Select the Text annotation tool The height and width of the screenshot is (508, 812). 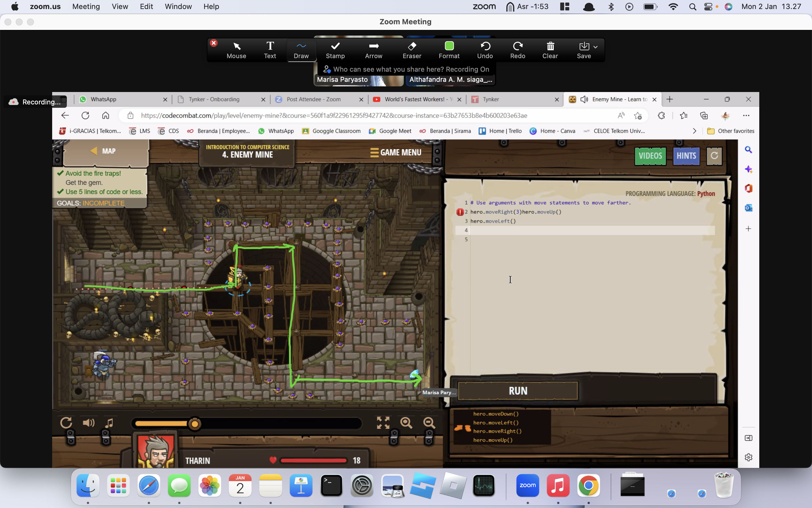(270, 50)
